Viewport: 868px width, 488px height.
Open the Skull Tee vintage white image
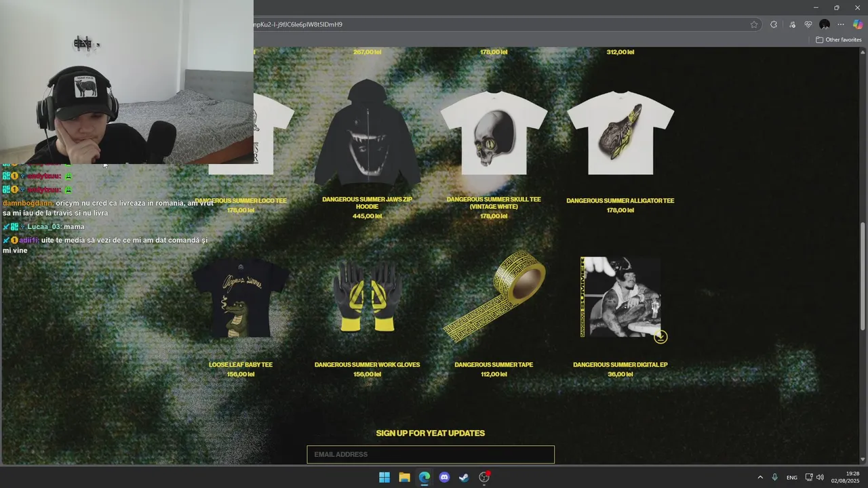click(x=494, y=133)
